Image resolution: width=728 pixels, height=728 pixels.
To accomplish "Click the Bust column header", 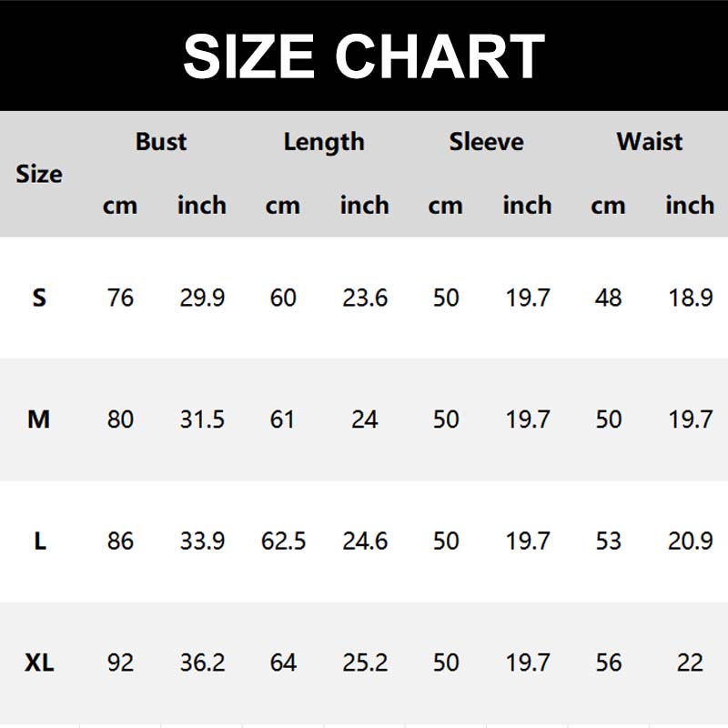I will click(160, 142).
